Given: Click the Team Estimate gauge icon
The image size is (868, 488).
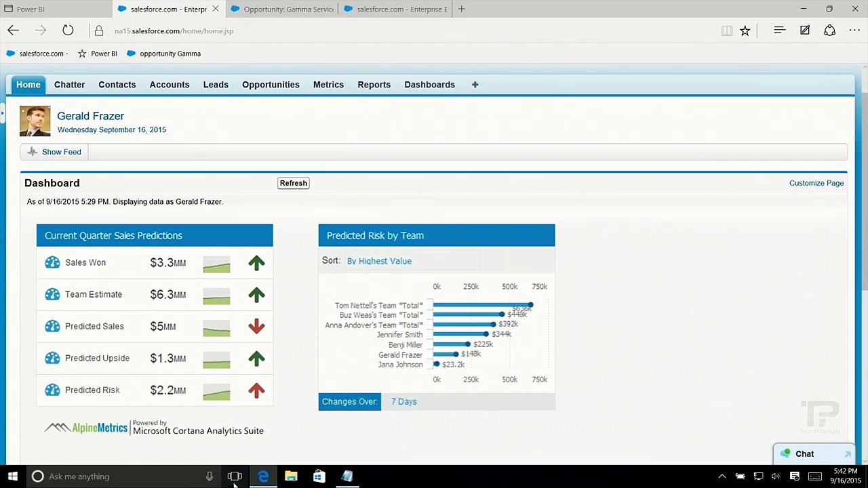Looking at the screenshot, I should (52, 294).
